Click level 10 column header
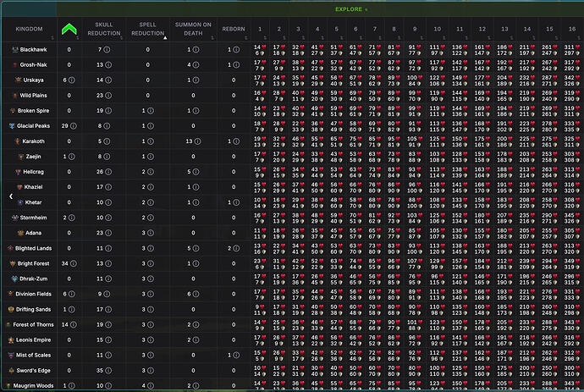584x392 pixels. point(438,29)
